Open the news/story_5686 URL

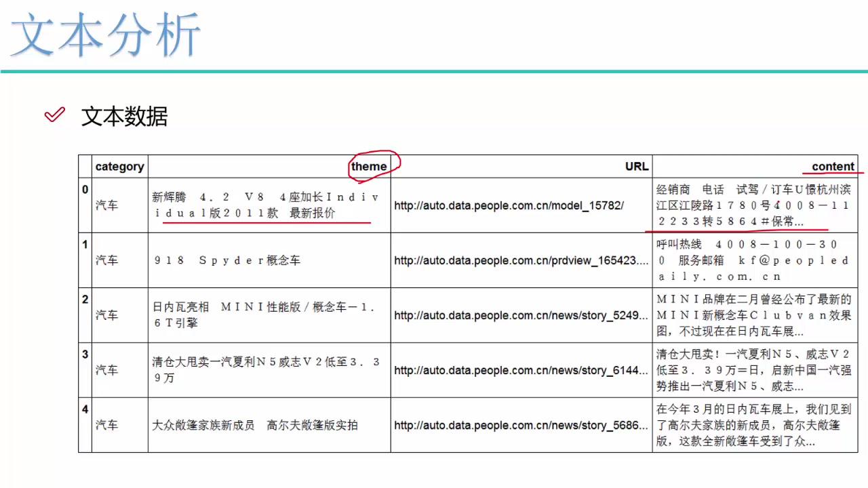click(521, 425)
